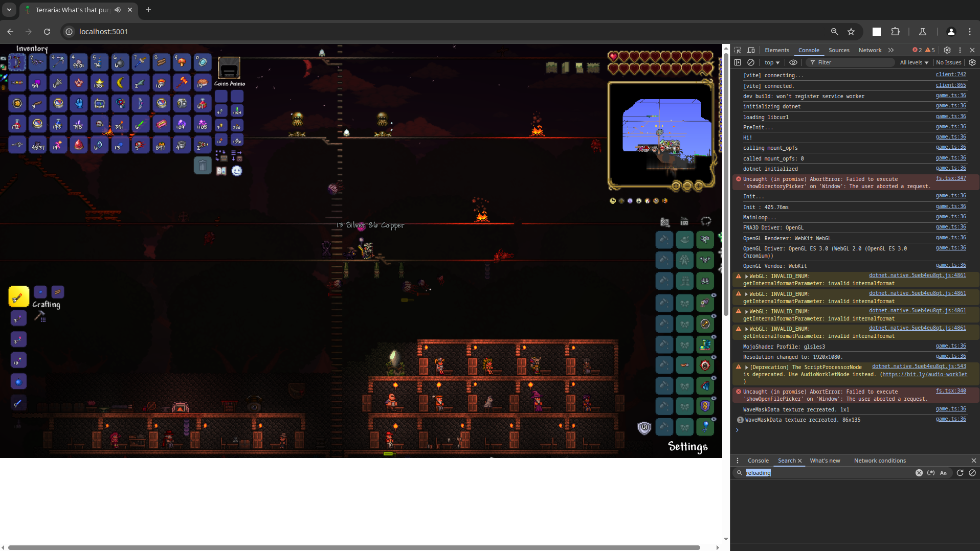Pick up the fallen star stack of 138
Image resolution: width=980 pixels, height=551 pixels.
point(99,83)
